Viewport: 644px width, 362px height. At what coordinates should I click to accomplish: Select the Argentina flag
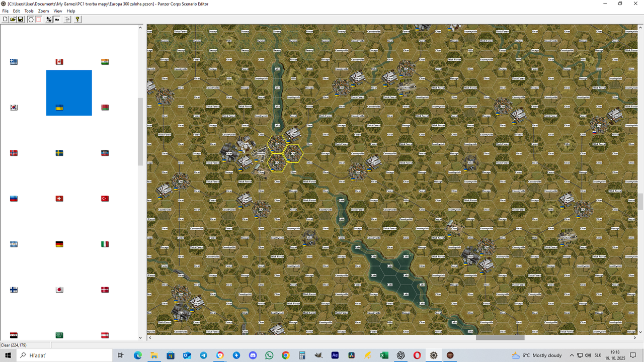(14, 244)
